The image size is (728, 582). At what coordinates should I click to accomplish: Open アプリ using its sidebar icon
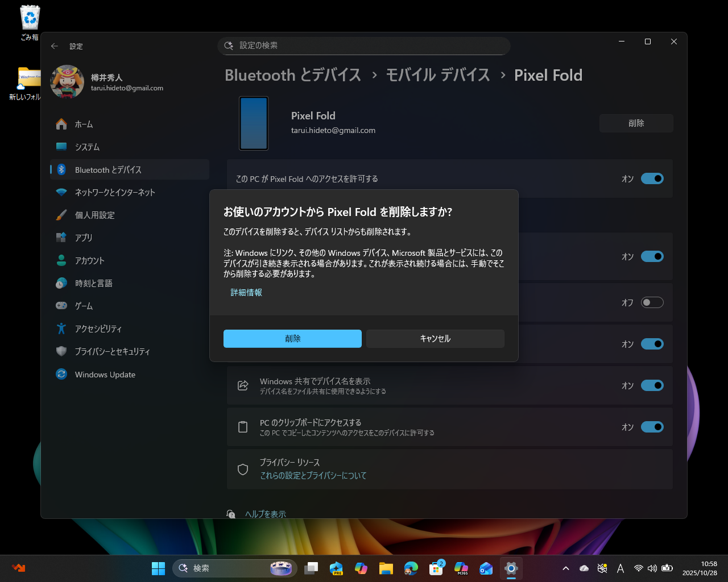click(61, 238)
